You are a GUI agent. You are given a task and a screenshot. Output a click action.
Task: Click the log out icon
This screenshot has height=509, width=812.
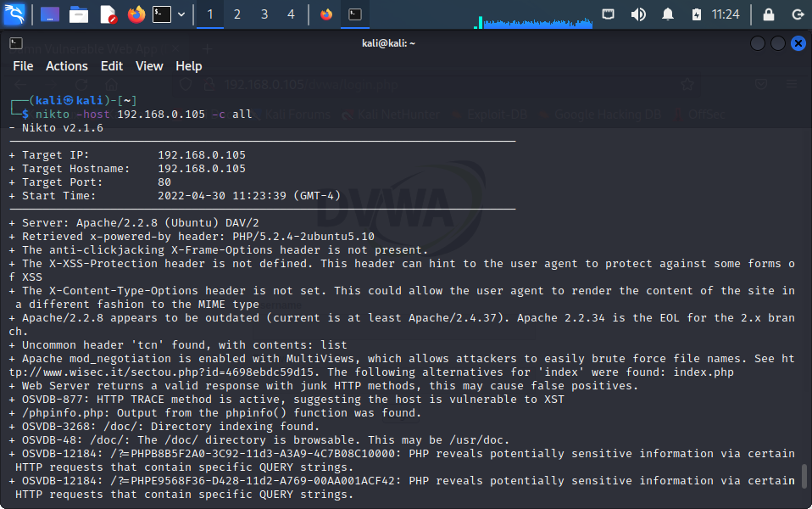(x=798, y=14)
